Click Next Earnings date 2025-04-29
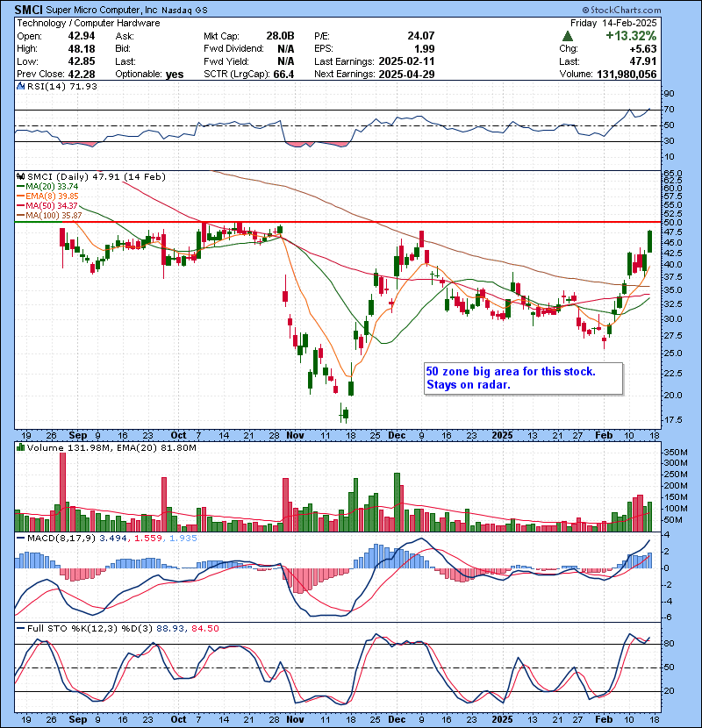Viewport: 702px width, 728px height. point(406,75)
